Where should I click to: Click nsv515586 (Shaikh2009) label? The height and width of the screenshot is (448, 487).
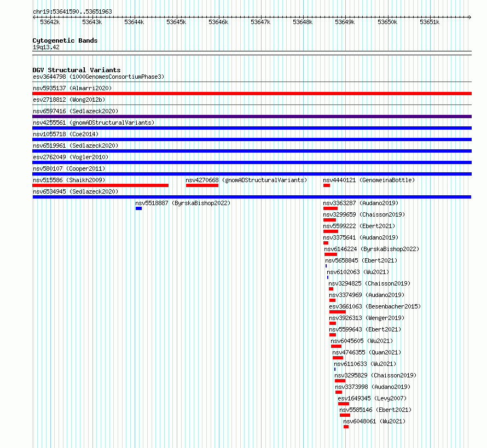[69, 180]
